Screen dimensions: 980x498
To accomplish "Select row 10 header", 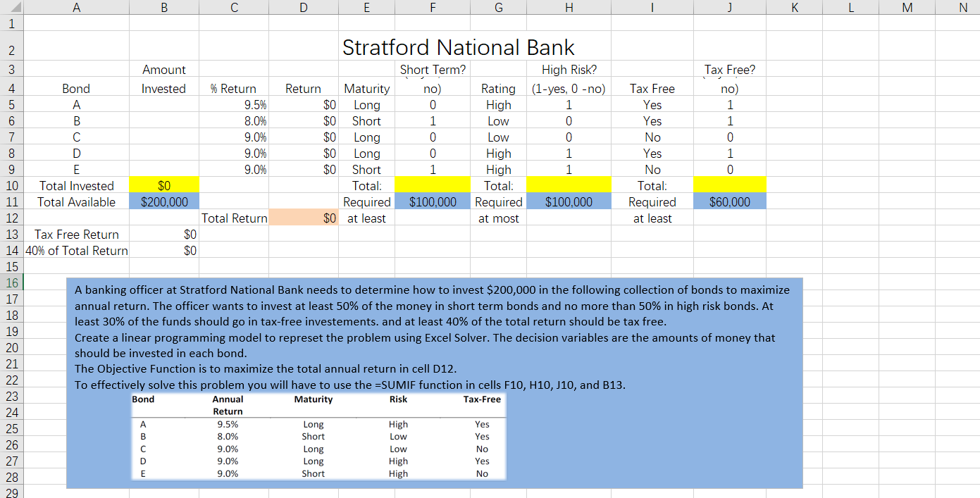I will coord(12,185).
